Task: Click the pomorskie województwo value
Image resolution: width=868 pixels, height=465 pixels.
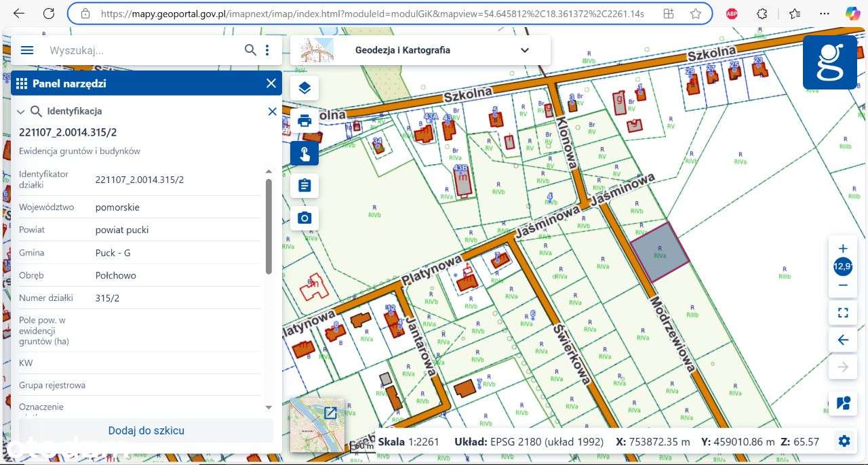Action: click(117, 207)
